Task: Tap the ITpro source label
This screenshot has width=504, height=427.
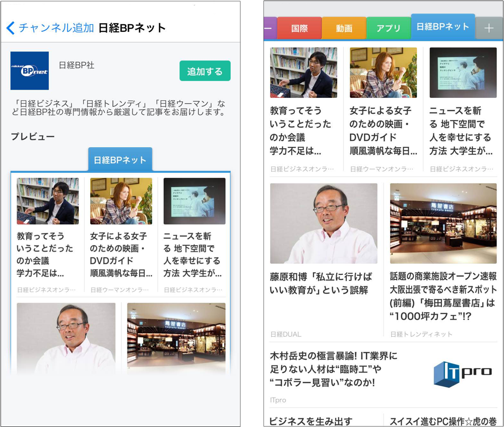Action: [278, 400]
